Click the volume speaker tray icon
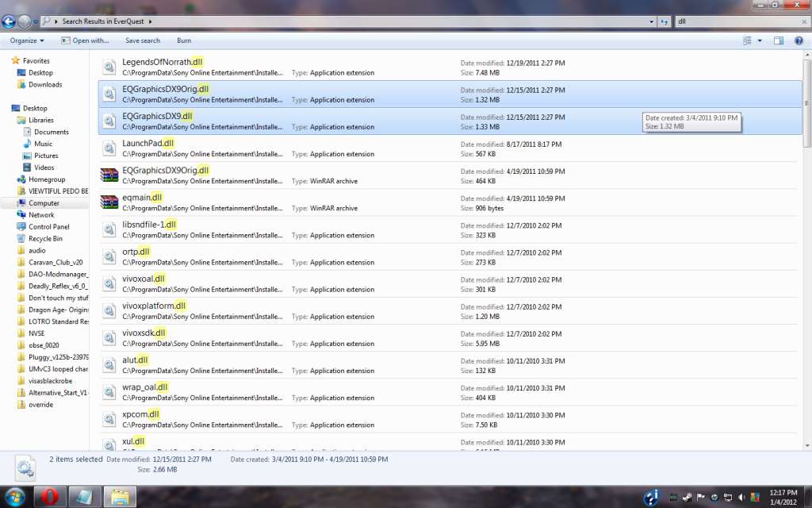The height and width of the screenshot is (508, 812). pyautogui.click(x=741, y=497)
